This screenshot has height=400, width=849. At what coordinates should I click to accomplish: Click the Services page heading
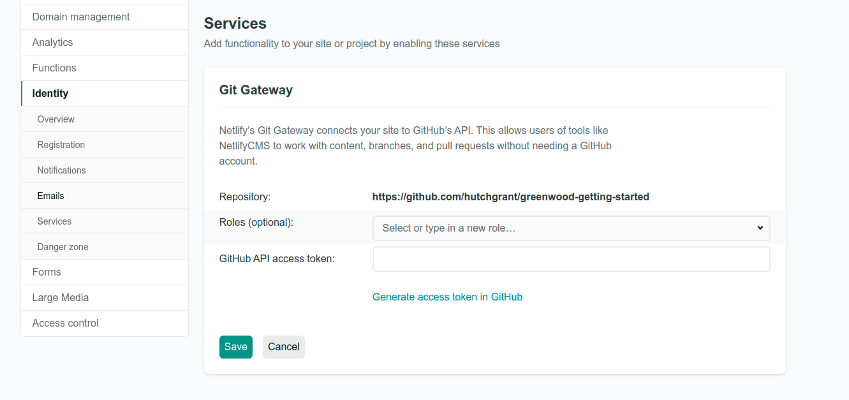click(x=235, y=23)
